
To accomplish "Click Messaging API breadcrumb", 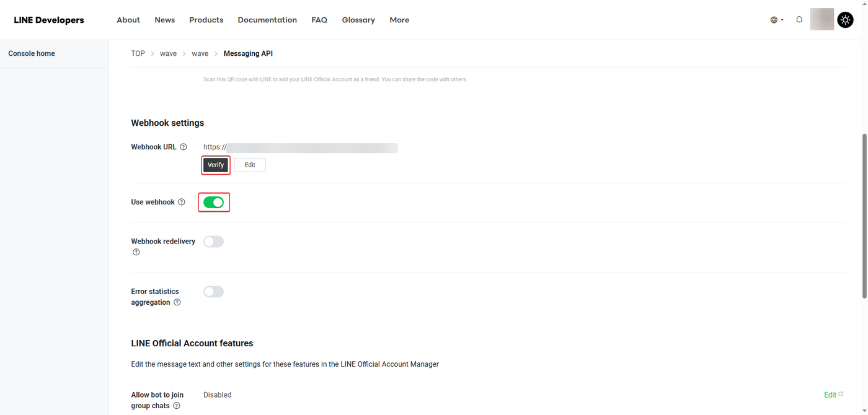I will (248, 53).
